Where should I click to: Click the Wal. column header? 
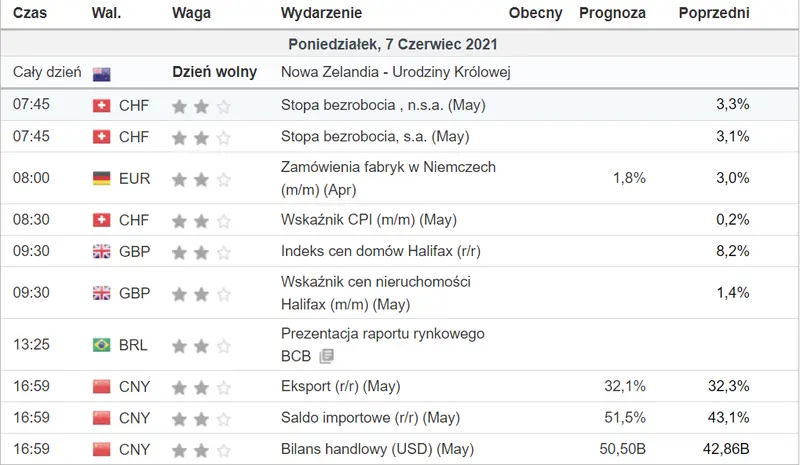click(107, 13)
